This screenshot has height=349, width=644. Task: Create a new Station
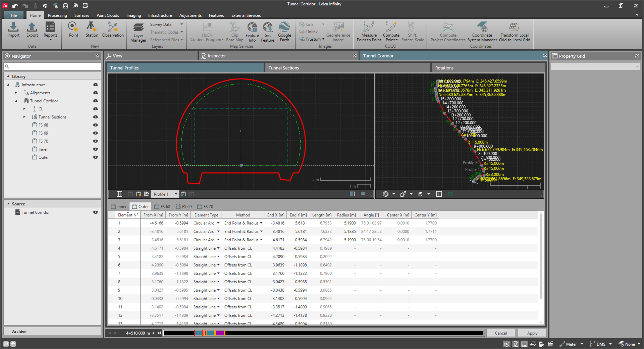click(x=92, y=30)
